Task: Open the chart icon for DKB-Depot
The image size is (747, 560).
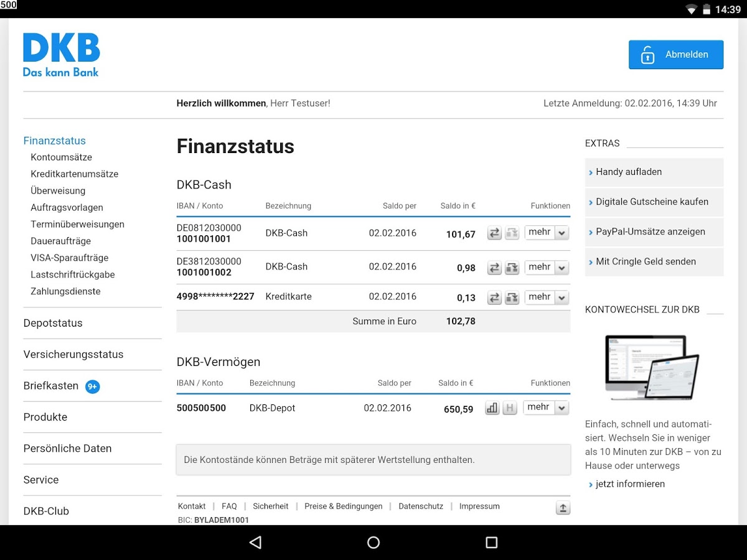Action: pos(492,408)
